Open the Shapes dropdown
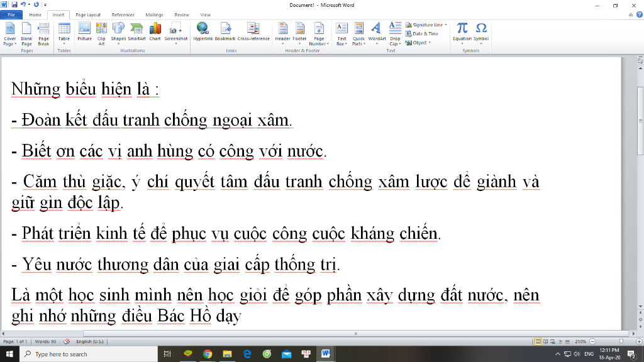This screenshot has width=644, height=362. 118,34
